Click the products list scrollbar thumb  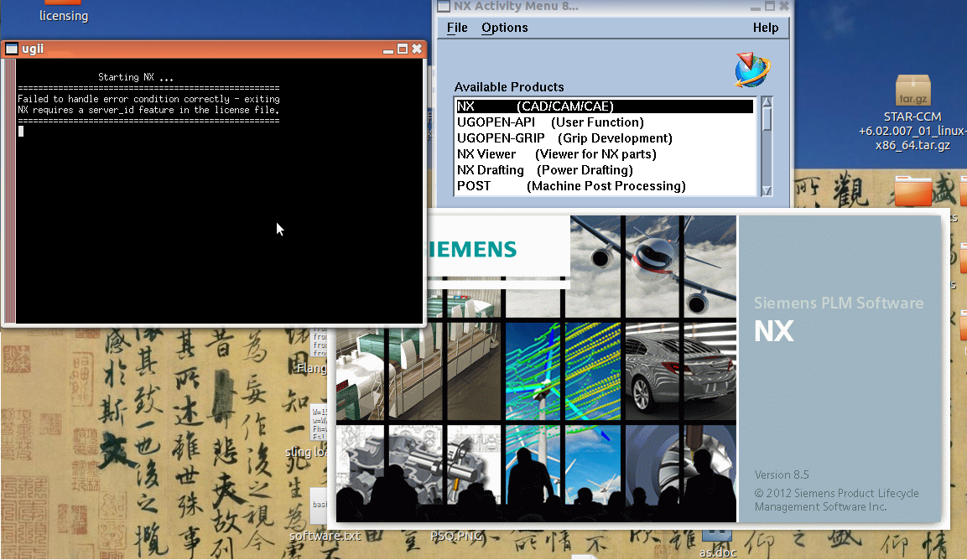click(767, 119)
